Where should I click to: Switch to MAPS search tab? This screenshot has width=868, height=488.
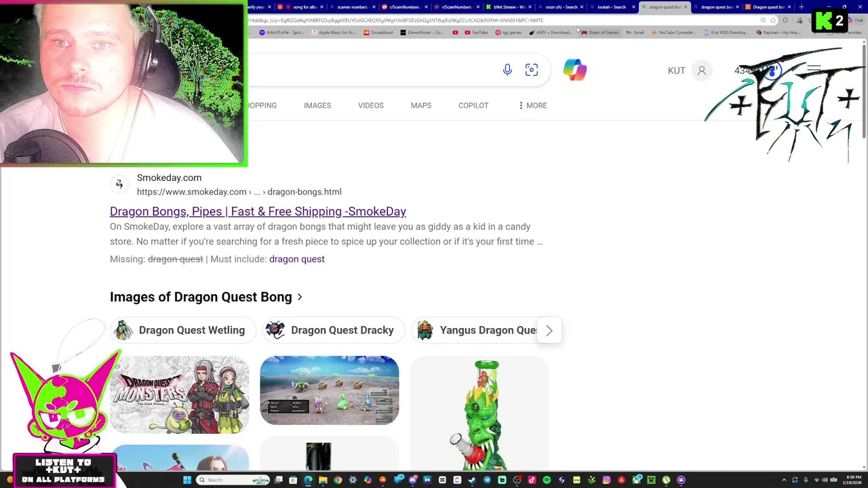pyautogui.click(x=421, y=105)
